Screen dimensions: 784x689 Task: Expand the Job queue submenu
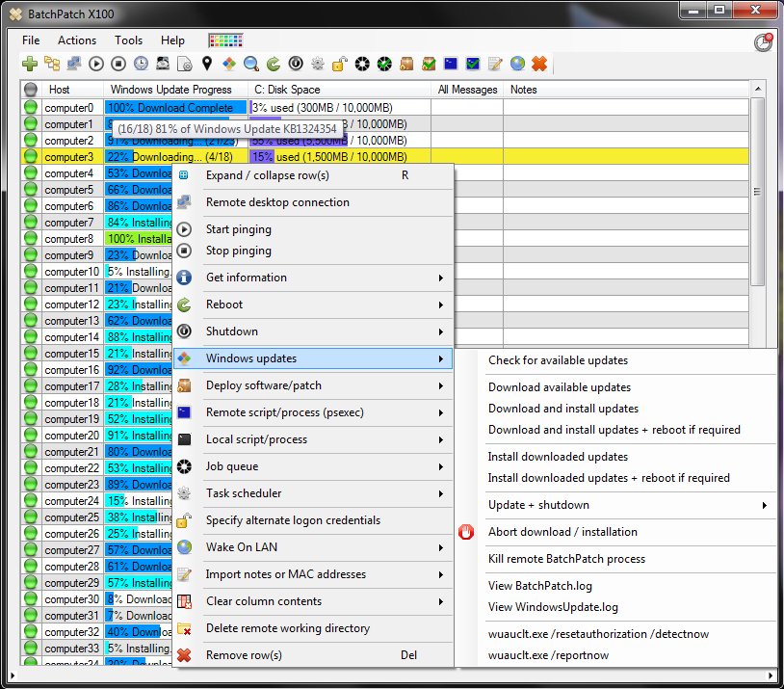(x=313, y=466)
